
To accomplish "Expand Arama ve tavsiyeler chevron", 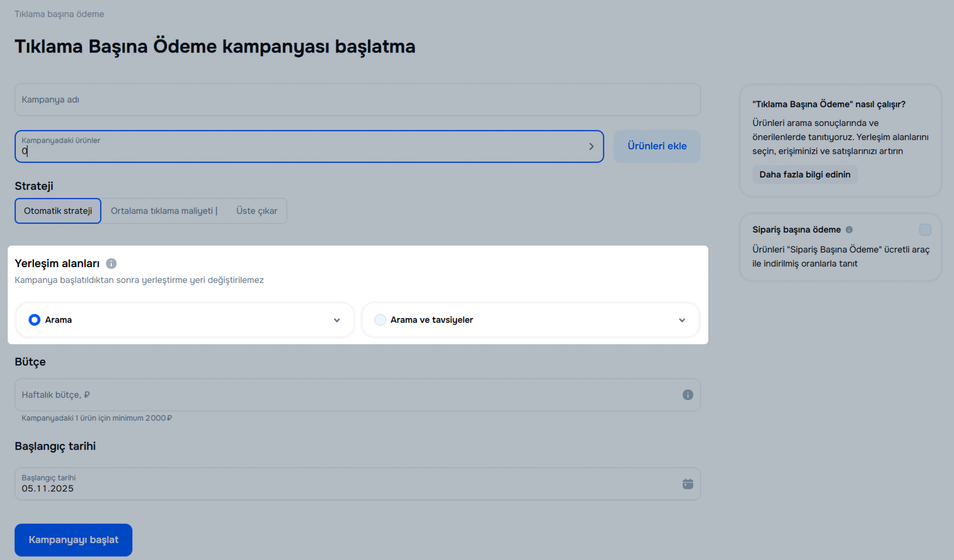I will [x=682, y=320].
